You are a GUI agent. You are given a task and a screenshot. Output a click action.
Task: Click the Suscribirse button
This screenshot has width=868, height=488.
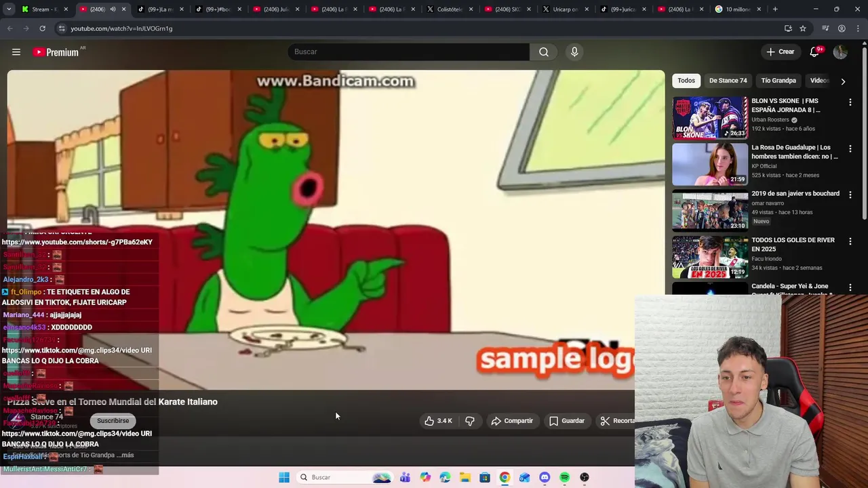tap(113, 421)
